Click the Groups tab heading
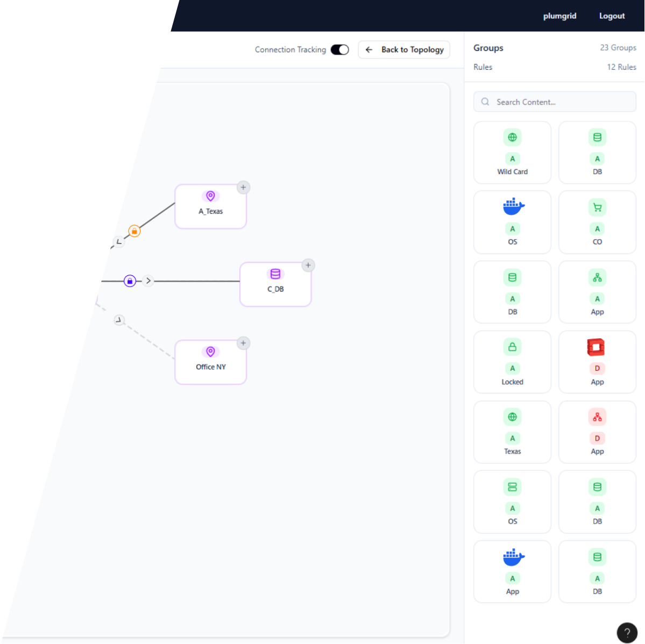The width and height of the screenshot is (645, 644). [x=488, y=48]
